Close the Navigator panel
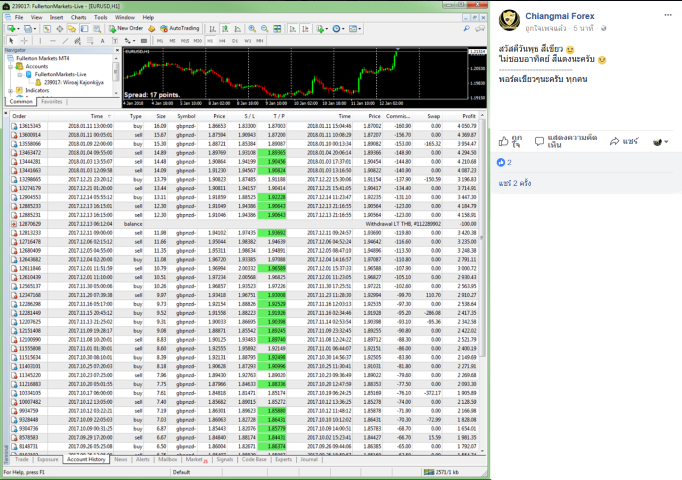The width and height of the screenshot is (682, 480). (x=117, y=50)
